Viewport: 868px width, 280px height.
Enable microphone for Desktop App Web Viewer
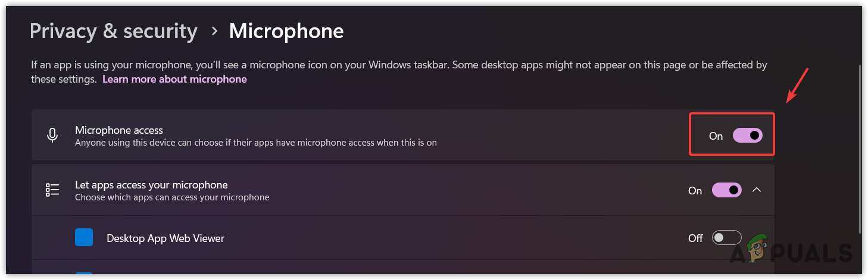[726, 238]
